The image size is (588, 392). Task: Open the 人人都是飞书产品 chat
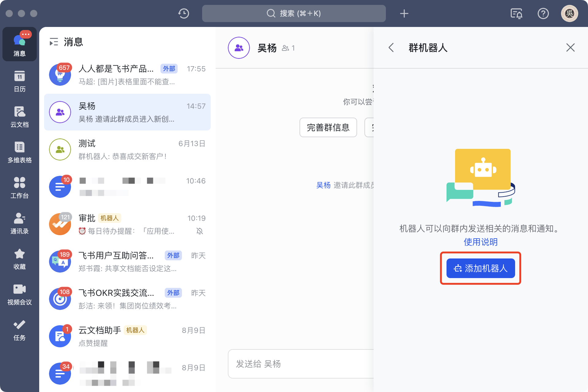(x=127, y=75)
